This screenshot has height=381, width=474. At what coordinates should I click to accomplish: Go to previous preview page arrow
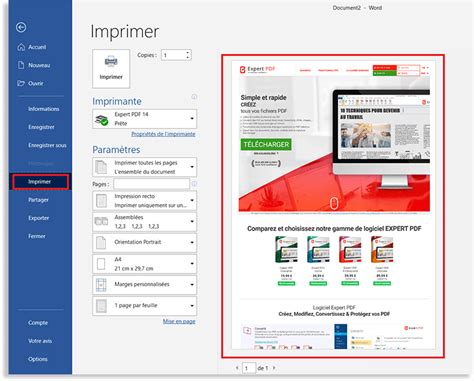[237, 368]
